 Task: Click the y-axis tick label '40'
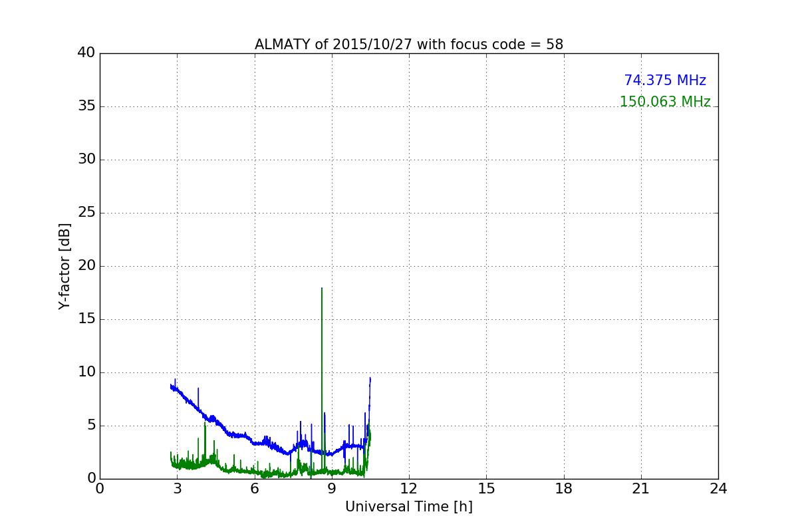click(86, 53)
